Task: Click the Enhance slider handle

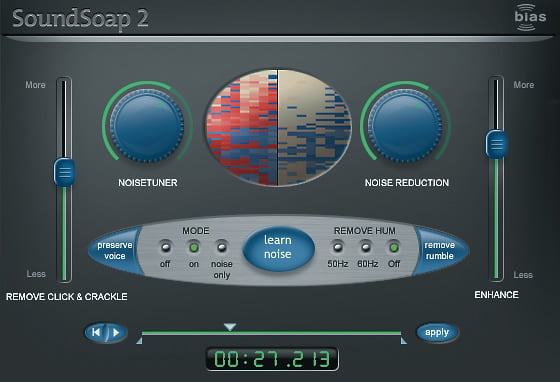Action: pos(496,144)
